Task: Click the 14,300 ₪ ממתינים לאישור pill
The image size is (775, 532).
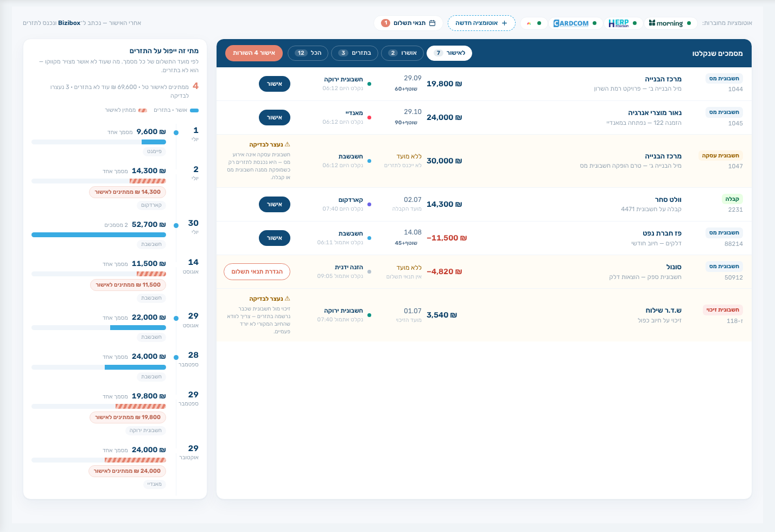Action: point(128,192)
